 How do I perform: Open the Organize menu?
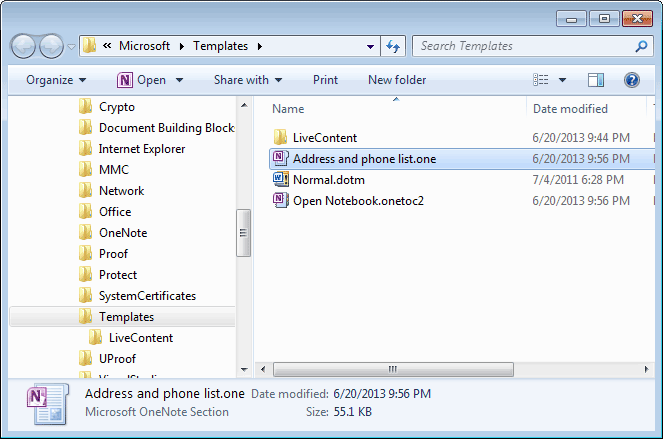pos(56,80)
